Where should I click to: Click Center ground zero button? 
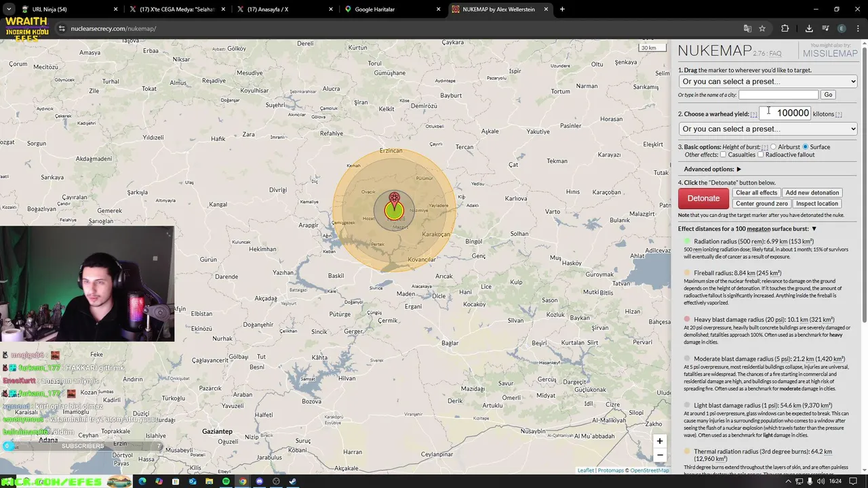[762, 203]
